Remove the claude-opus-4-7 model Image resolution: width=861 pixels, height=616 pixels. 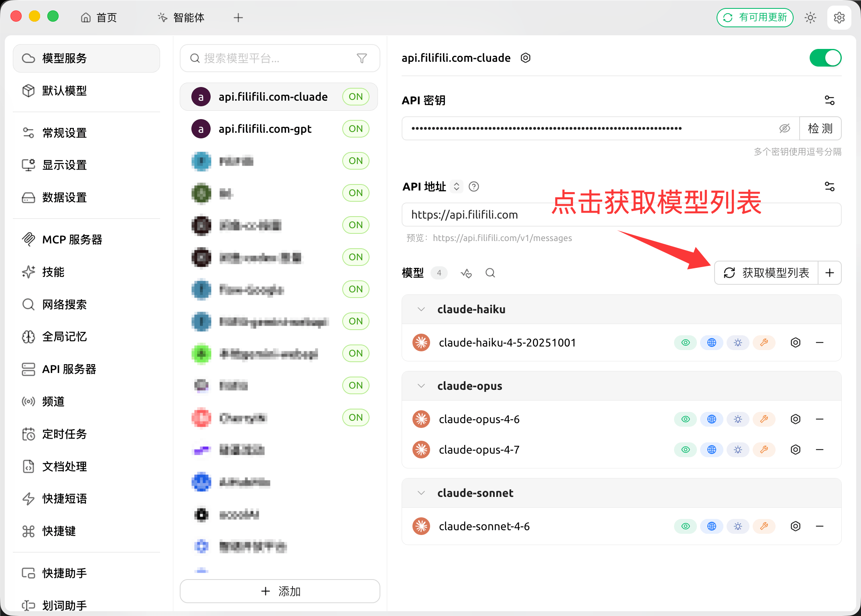pos(820,450)
